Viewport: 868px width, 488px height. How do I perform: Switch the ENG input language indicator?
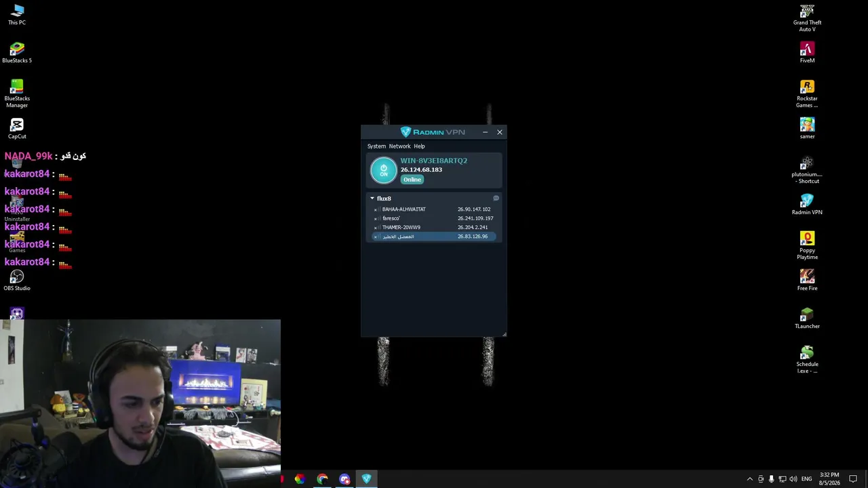coord(806,479)
